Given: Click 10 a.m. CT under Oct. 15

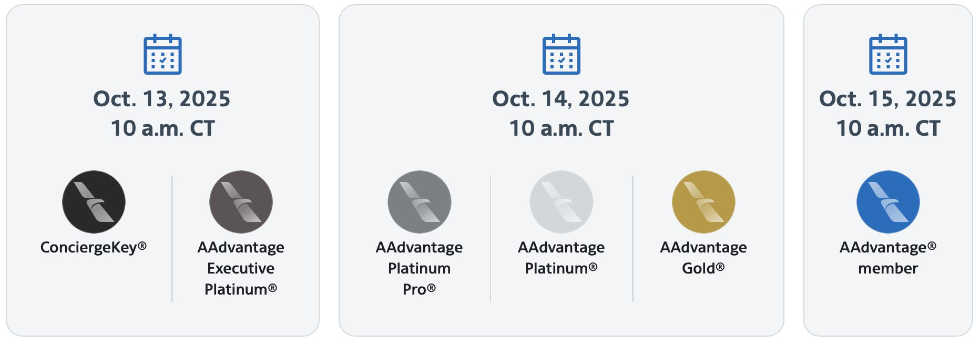Looking at the screenshot, I should pyautogui.click(x=888, y=128).
